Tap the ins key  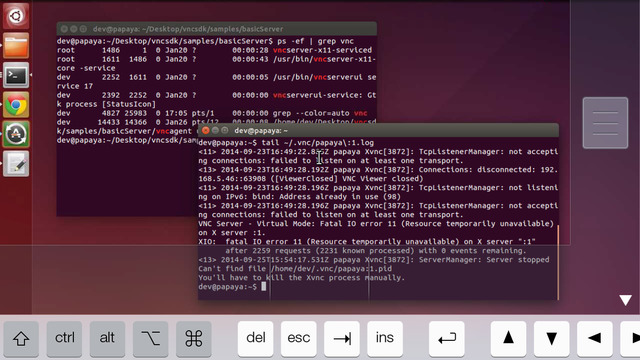click(385, 338)
